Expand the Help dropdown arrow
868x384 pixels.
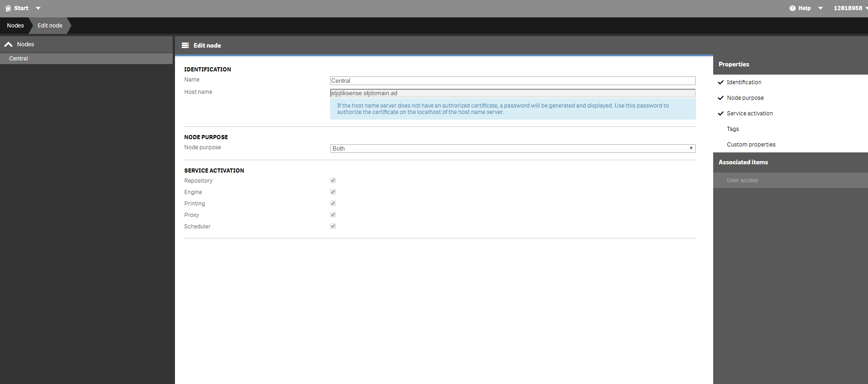pos(820,8)
